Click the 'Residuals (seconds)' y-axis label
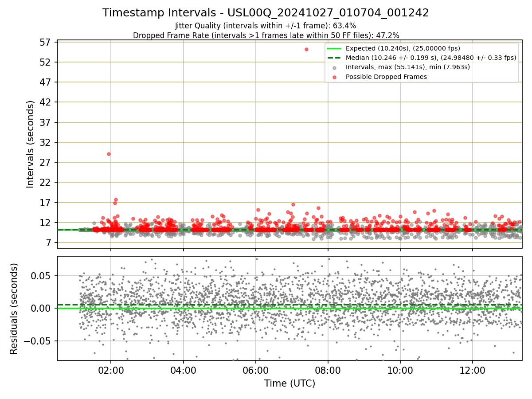This screenshot has height=399, width=532. 14,309
